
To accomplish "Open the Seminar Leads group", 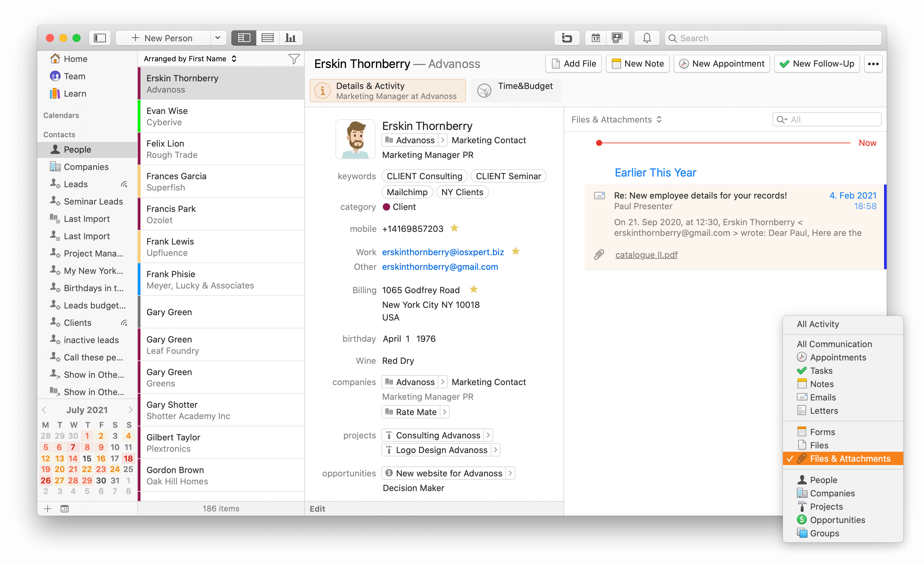I will point(87,201).
